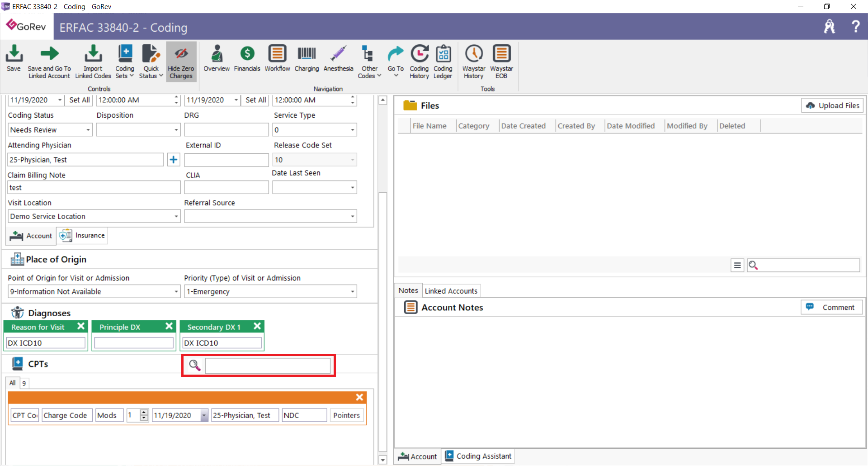Expand the Coding Status dropdown
Screen dimensions: 868x466
point(88,130)
